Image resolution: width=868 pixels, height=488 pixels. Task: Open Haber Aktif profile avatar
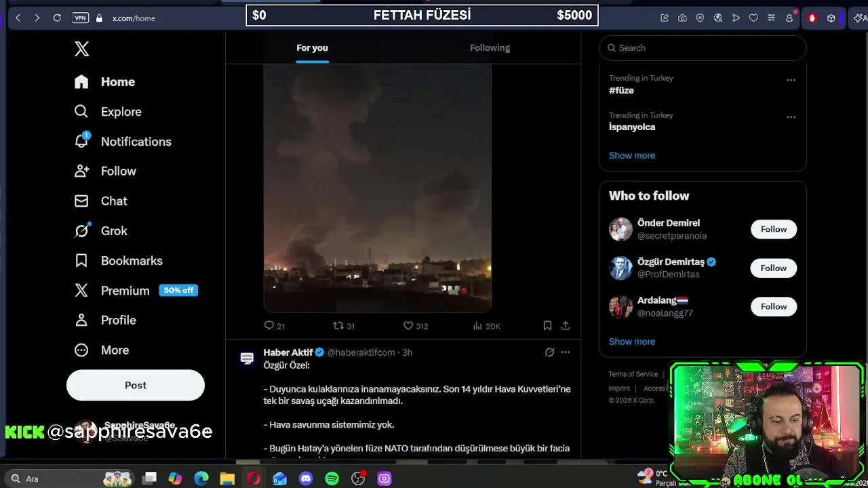click(x=247, y=358)
